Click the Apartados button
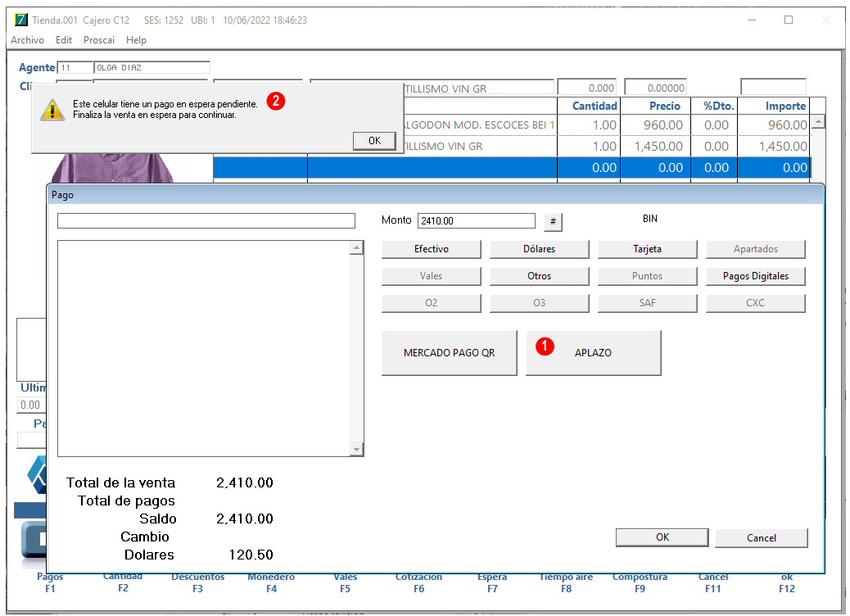 click(756, 249)
